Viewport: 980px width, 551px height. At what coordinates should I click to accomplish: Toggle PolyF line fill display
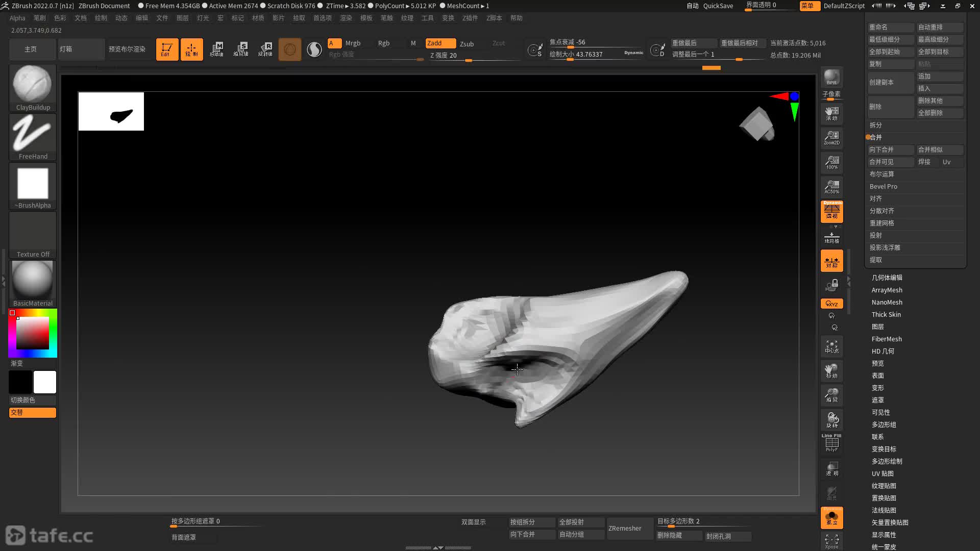(831, 443)
